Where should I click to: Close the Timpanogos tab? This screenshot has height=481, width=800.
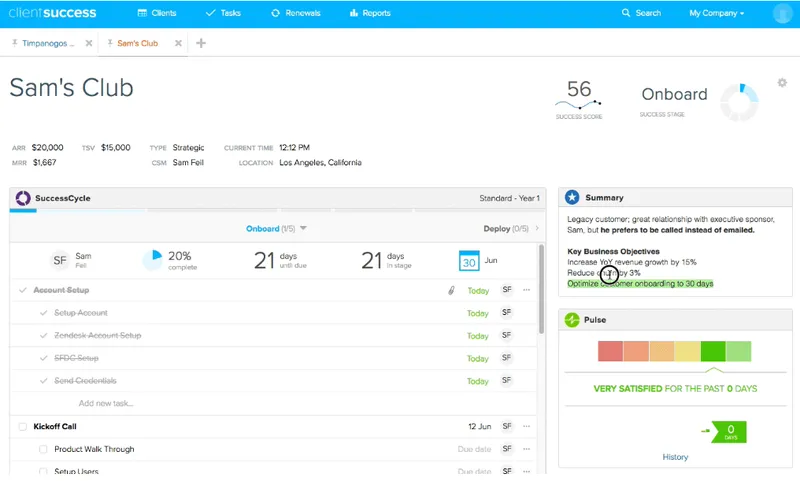[89, 43]
